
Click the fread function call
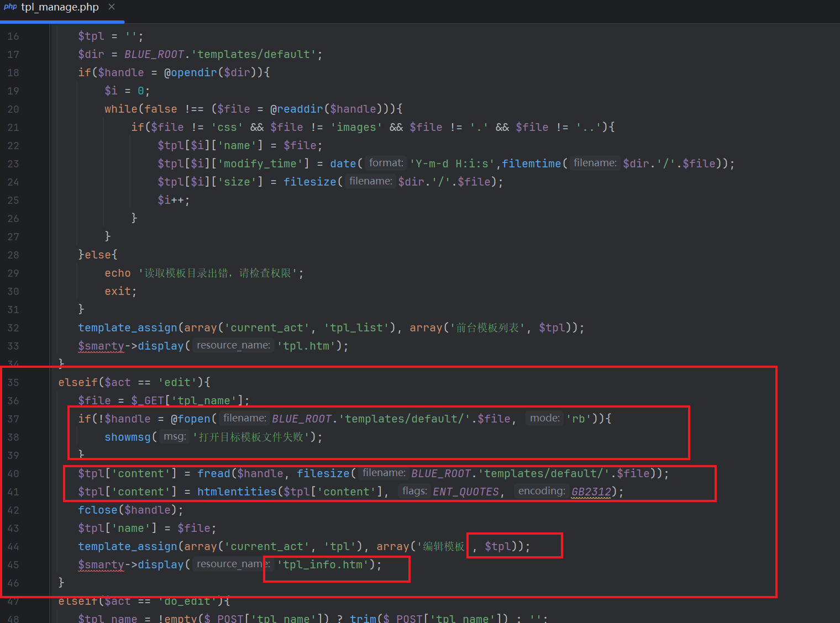click(x=214, y=473)
